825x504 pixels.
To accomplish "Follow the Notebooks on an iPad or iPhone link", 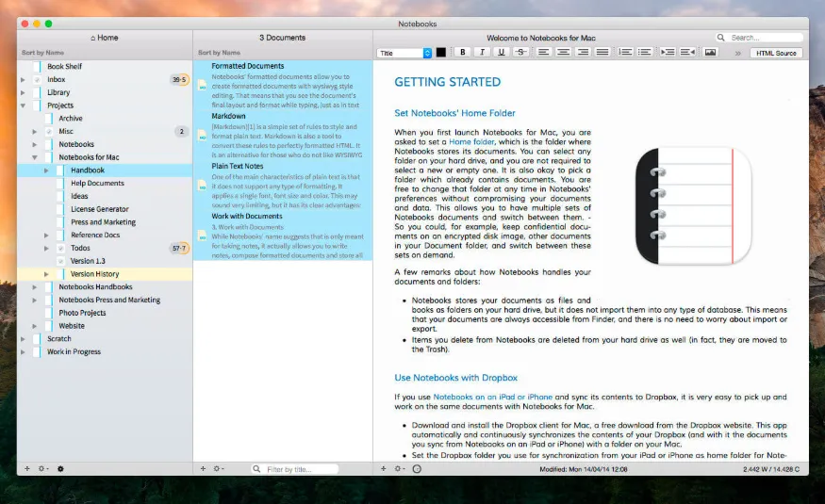I will pos(492,398).
